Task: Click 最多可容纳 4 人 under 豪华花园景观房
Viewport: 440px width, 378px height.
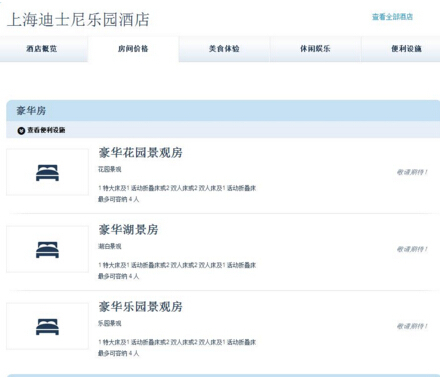Action: pos(118,199)
